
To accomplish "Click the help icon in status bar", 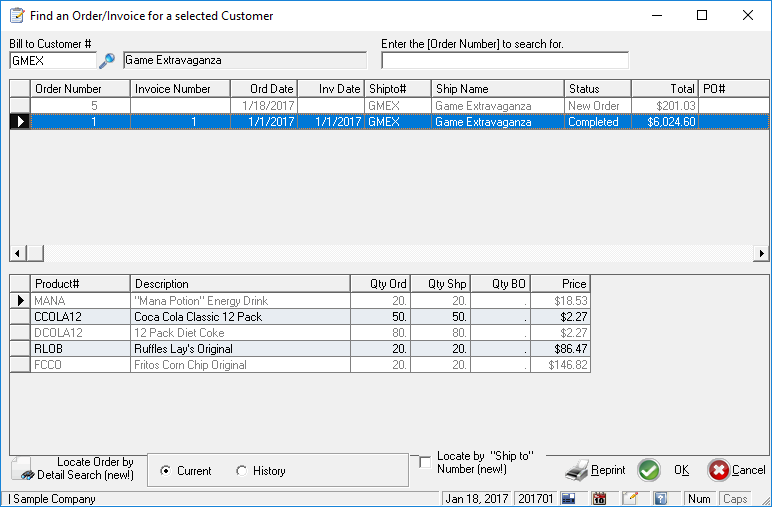I will [x=660, y=498].
